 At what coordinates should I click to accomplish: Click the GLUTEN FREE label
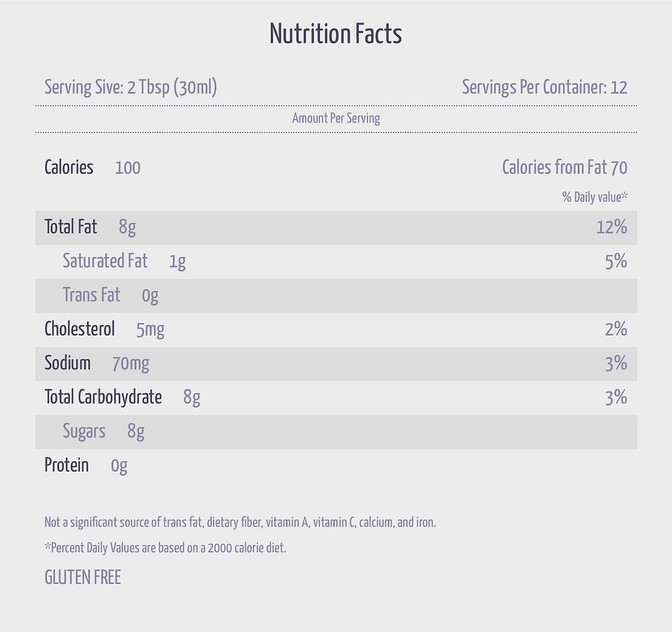(83, 578)
